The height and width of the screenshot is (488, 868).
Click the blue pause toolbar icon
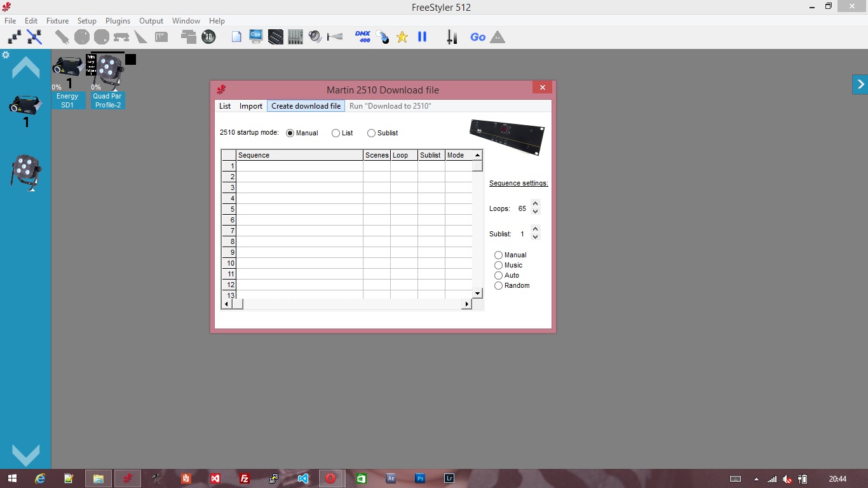(x=422, y=37)
